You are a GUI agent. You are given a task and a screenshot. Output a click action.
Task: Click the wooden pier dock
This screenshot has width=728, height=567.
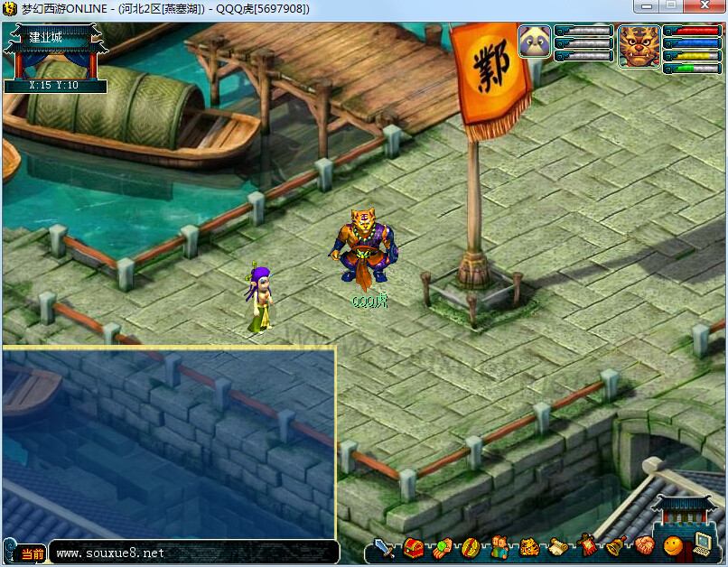323,75
